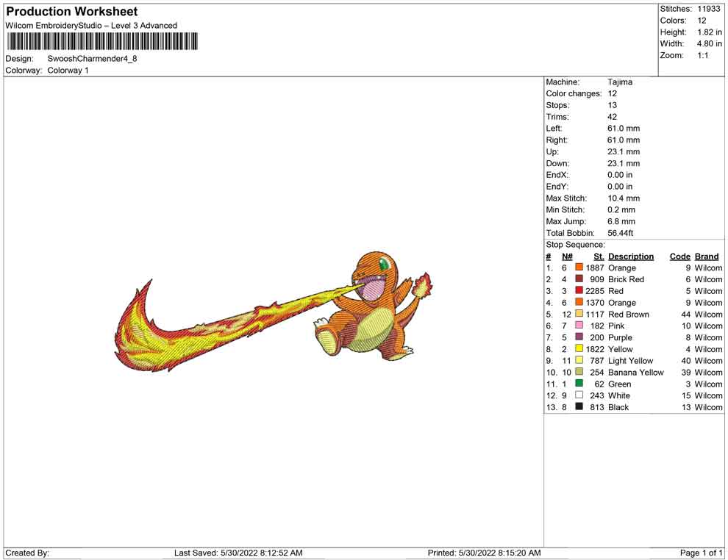The image size is (728, 560).
Task: Click the Color changes value 12
Action: 612,94
